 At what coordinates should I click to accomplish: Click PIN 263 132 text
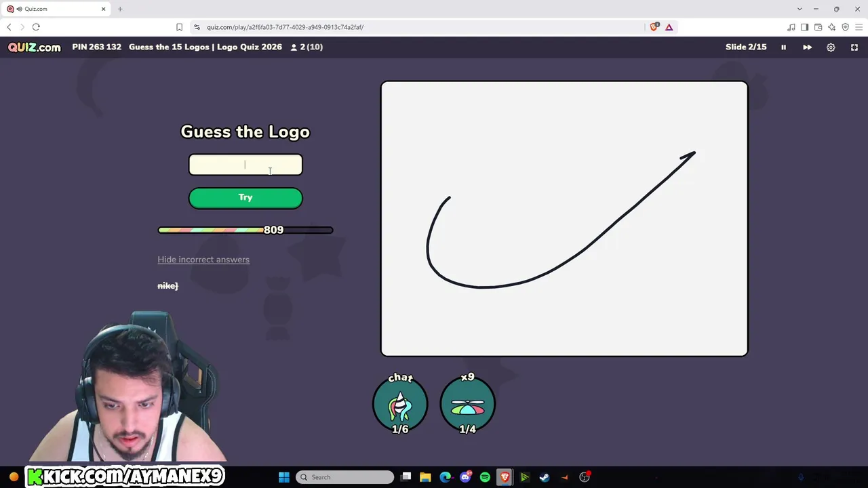point(97,47)
